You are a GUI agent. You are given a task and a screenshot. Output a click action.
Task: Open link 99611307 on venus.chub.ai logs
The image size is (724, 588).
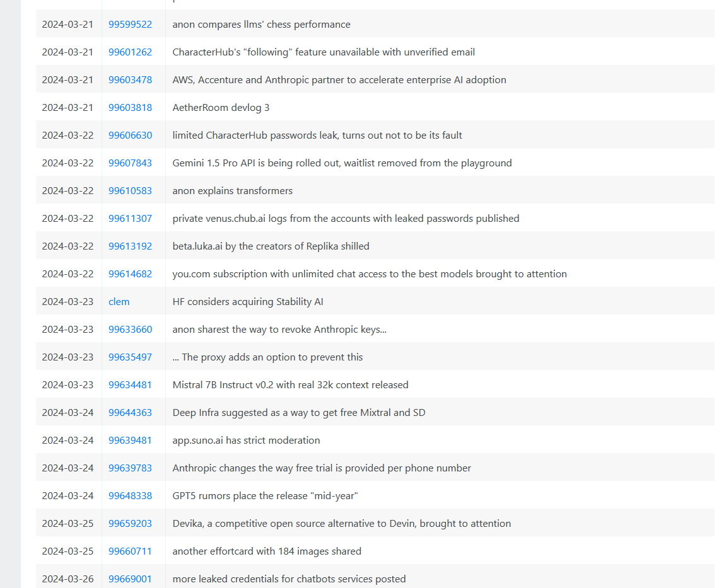pyautogui.click(x=130, y=219)
